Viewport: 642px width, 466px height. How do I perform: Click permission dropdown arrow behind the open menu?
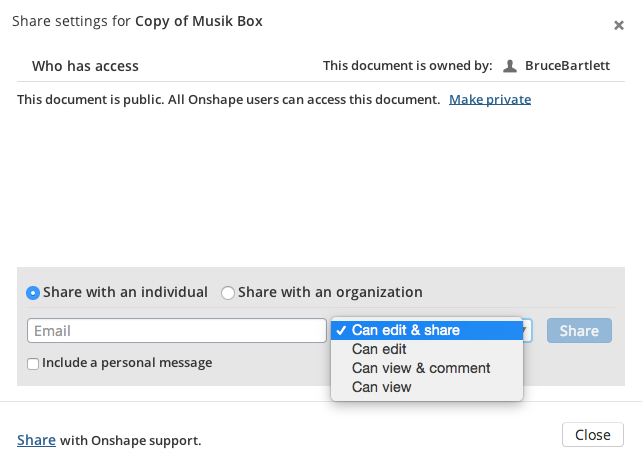point(527,330)
